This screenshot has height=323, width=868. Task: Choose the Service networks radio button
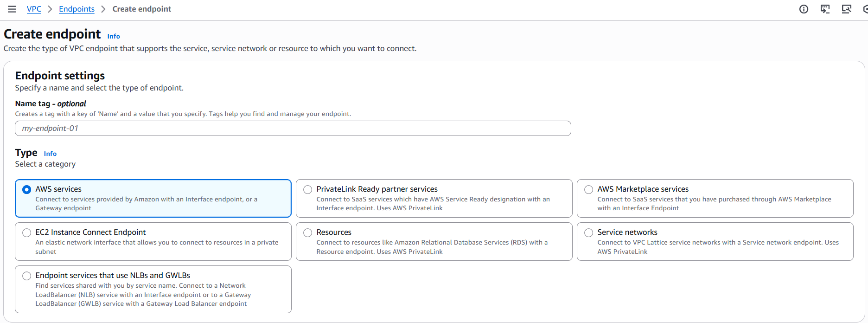[589, 233]
